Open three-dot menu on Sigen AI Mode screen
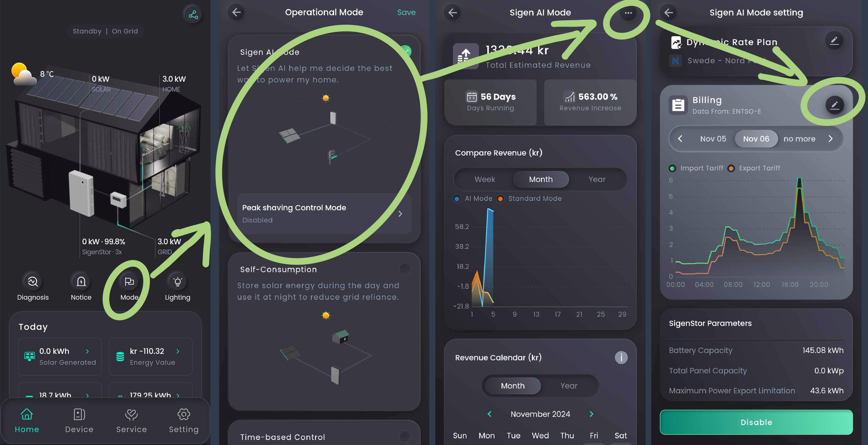The image size is (868, 445). click(x=628, y=12)
